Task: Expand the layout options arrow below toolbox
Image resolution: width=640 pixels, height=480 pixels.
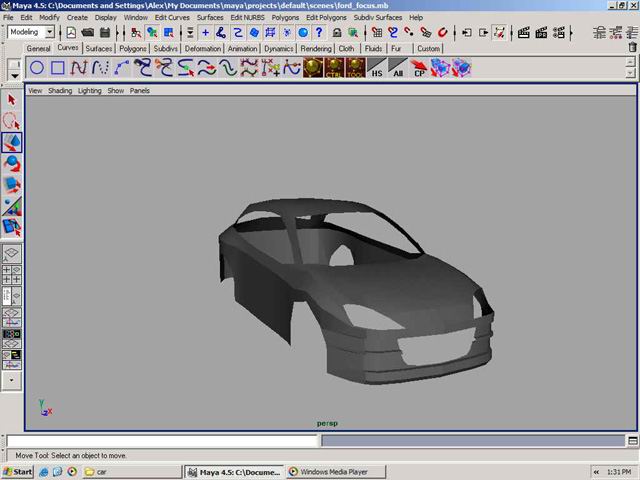Action: pyautogui.click(x=12, y=380)
